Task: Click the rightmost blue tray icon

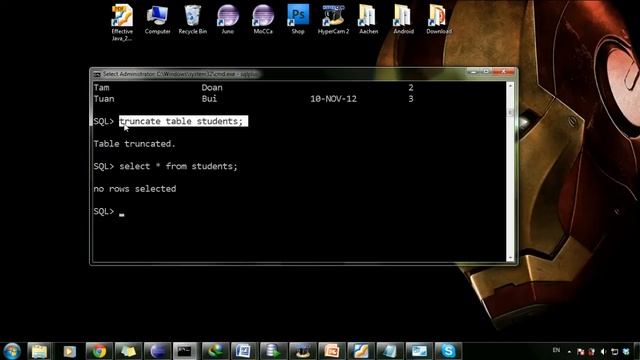Action: coord(626,351)
